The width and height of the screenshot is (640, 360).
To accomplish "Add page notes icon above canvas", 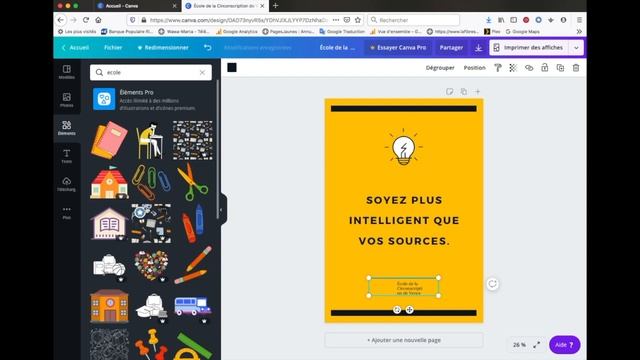I will click(x=449, y=91).
